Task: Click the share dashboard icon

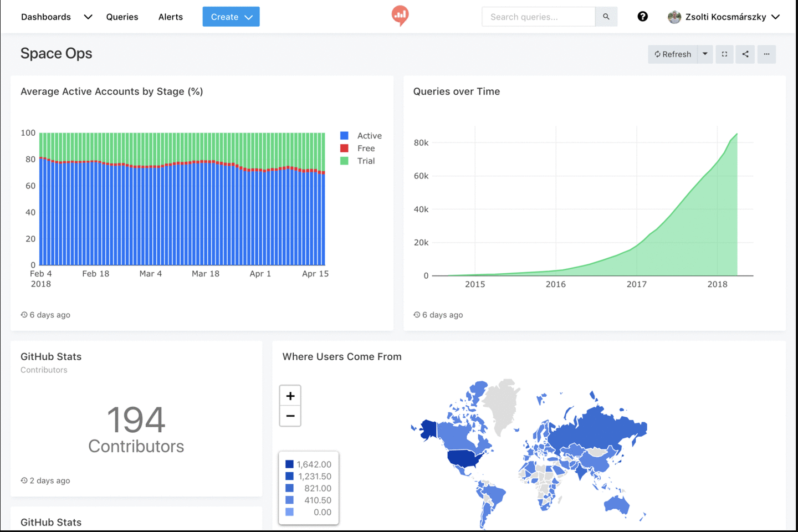Action: [x=745, y=54]
